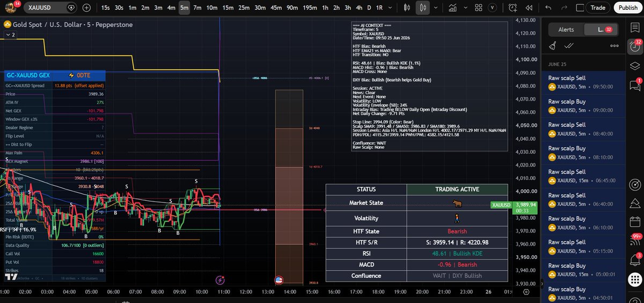Click the bars chart style icon
The width and height of the screenshot is (644, 303).
(x=406, y=8)
